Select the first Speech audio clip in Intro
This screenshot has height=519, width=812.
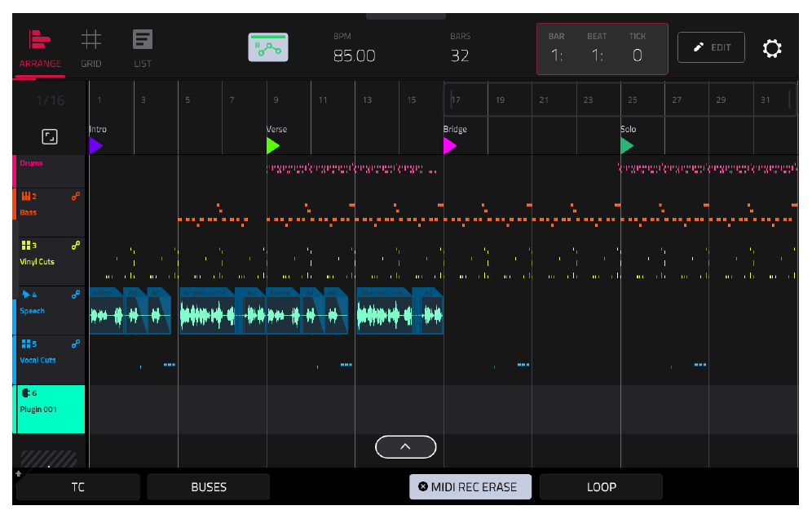tap(108, 311)
